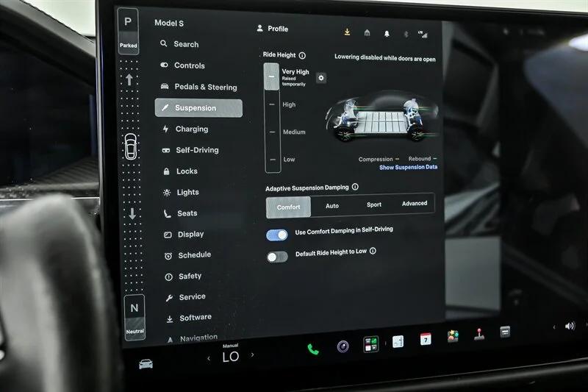Tap the Search magnifier icon

[x=163, y=43]
